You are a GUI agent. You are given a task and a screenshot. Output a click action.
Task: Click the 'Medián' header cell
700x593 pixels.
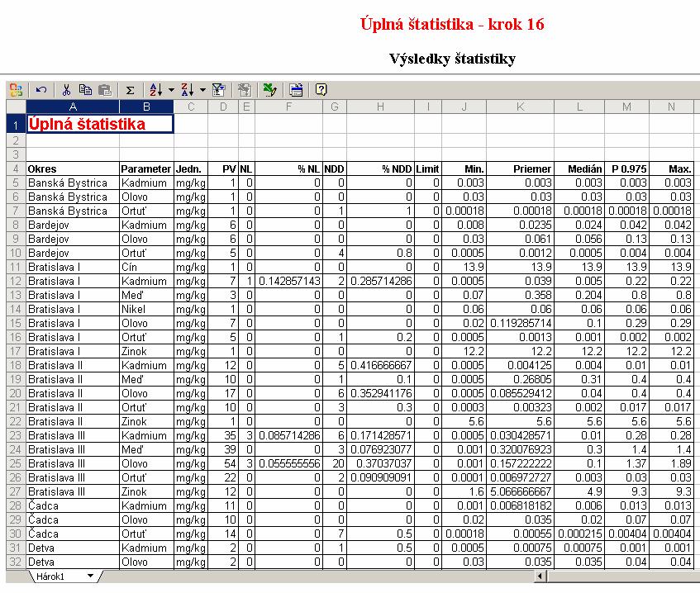pyautogui.click(x=579, y=169)
